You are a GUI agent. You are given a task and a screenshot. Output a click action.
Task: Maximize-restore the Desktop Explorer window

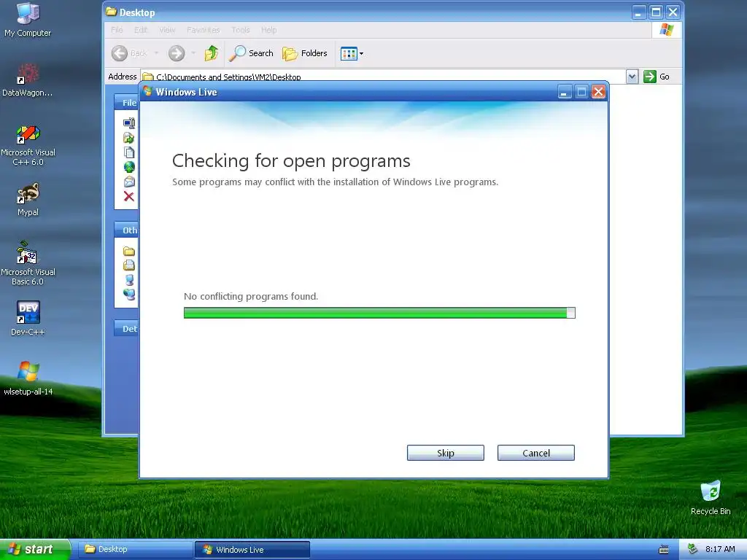coord(656,12)
